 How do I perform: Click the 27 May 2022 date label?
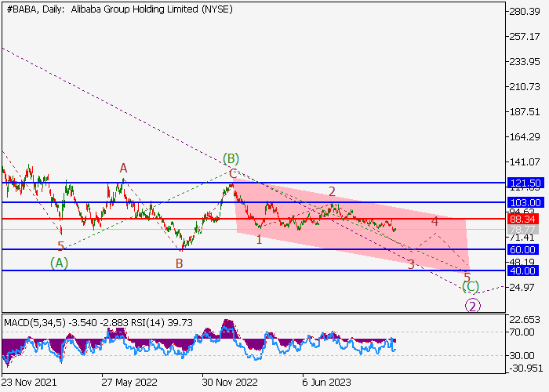click(129, 383)
